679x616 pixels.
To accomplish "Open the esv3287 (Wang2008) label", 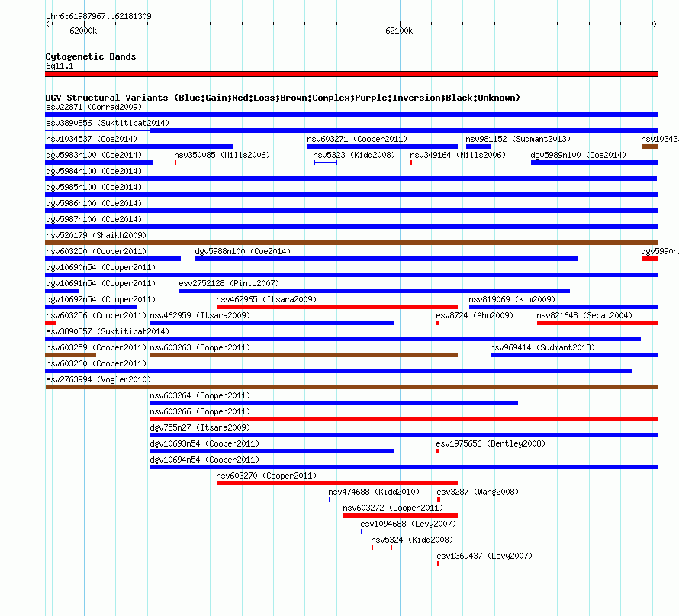I will [478, 492].
